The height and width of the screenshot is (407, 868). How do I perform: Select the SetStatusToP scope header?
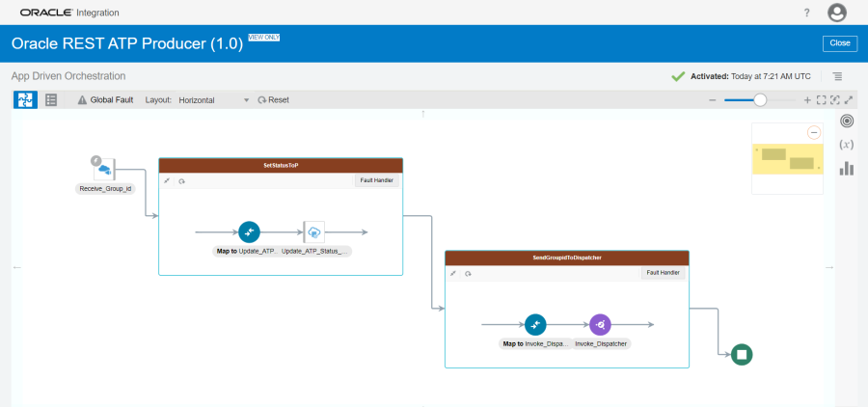pos(281,166)
